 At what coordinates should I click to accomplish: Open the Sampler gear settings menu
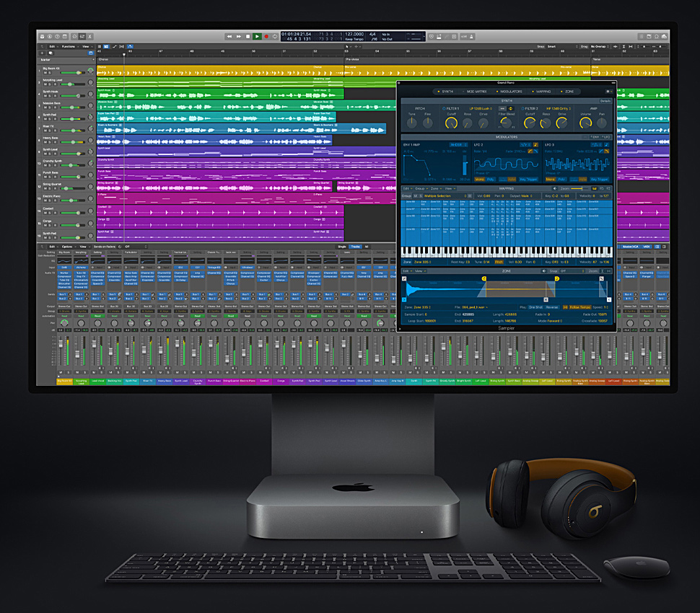pos(608,92)
